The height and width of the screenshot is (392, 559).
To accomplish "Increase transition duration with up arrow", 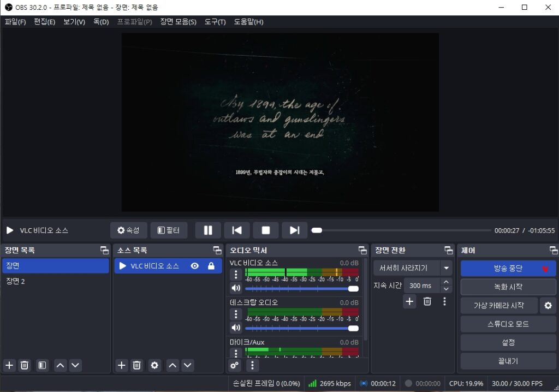I will 446,282.
